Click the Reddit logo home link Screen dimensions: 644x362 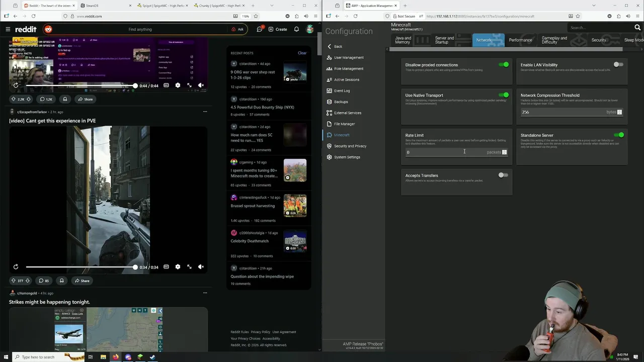[x=26, y=30]
